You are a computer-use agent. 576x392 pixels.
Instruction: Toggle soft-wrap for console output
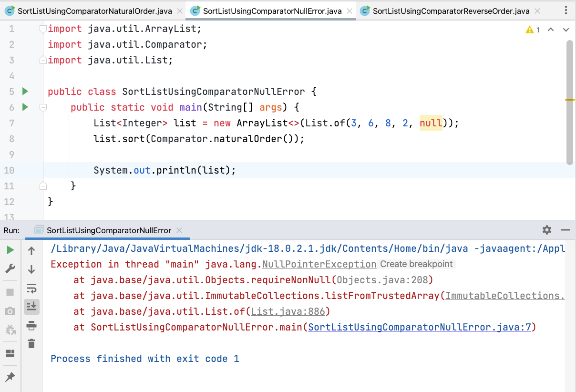point(31,288)
